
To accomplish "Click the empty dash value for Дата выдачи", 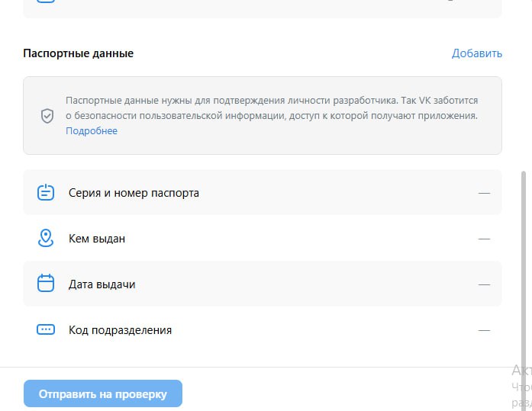I will coord(484,284).
